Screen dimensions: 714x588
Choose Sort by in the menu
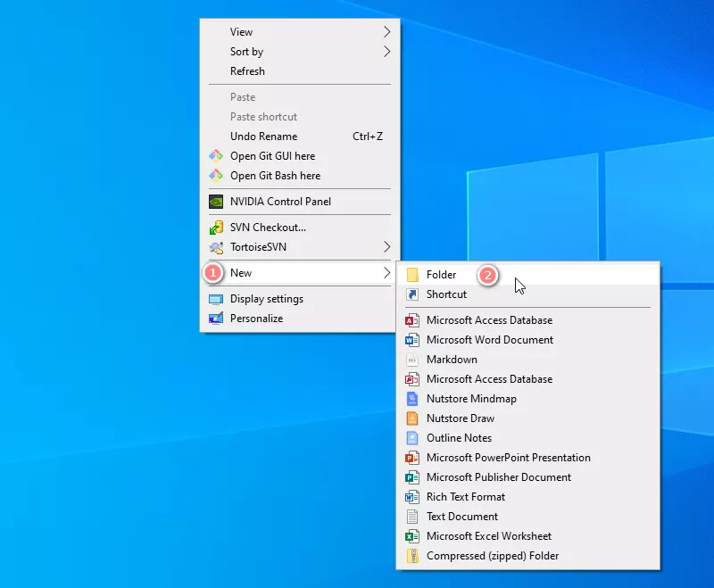300,52
